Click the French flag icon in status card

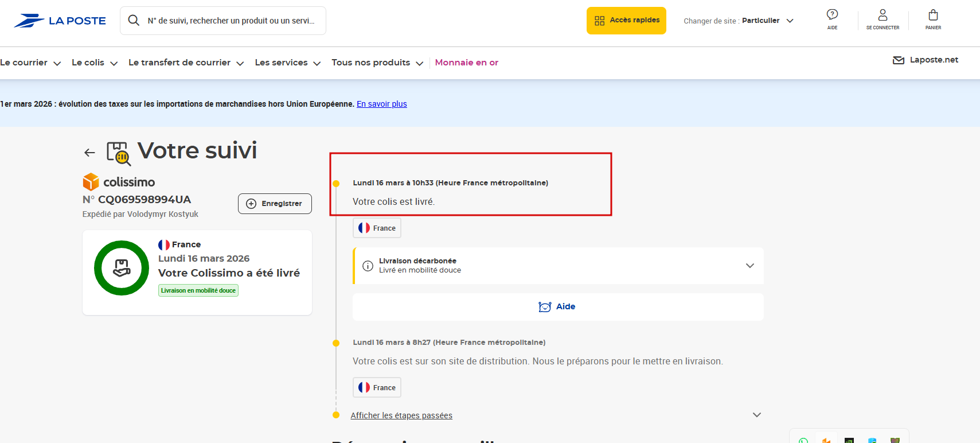pos(164,244)
